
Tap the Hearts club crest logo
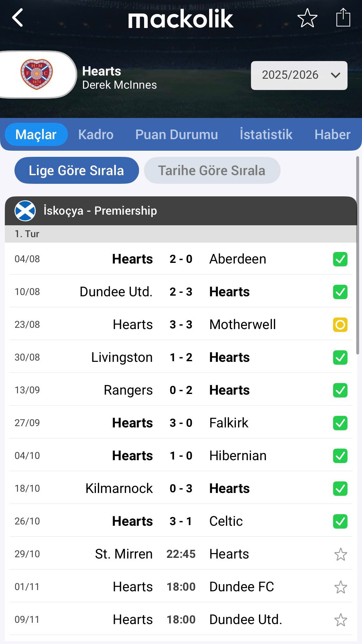coord(37,74)
